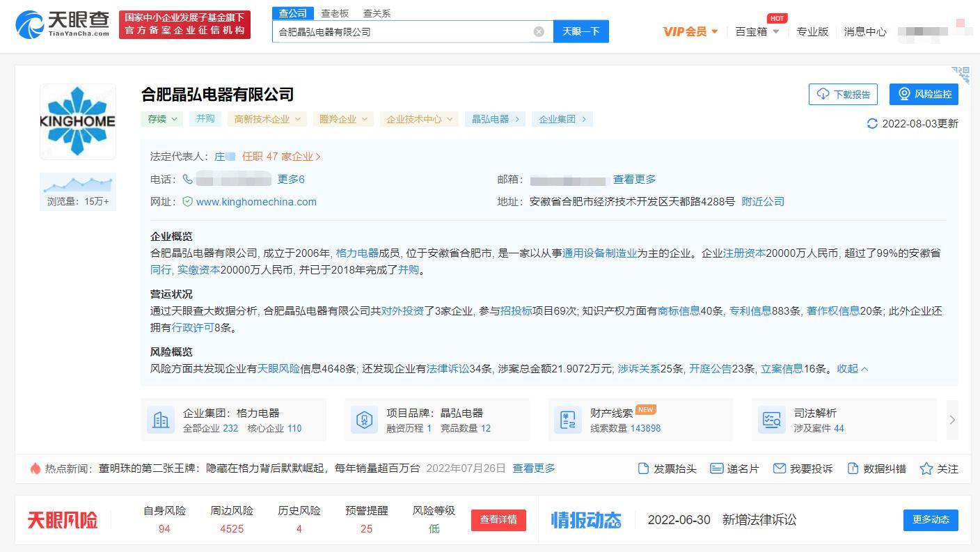Click the 财产线索 document icon
The height and width of the screenshot is (552, 980).
click(568, 420)
